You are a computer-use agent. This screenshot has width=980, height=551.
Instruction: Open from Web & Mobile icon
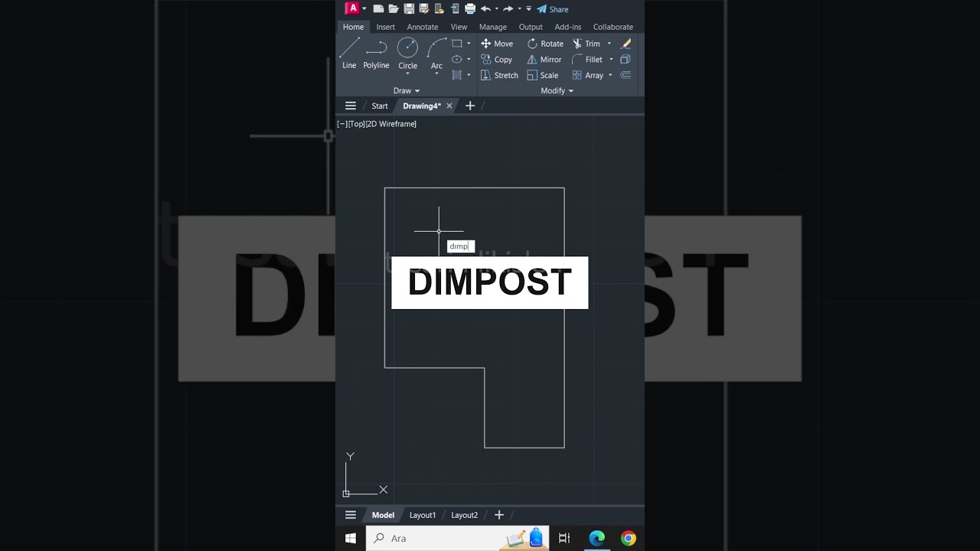439,8
